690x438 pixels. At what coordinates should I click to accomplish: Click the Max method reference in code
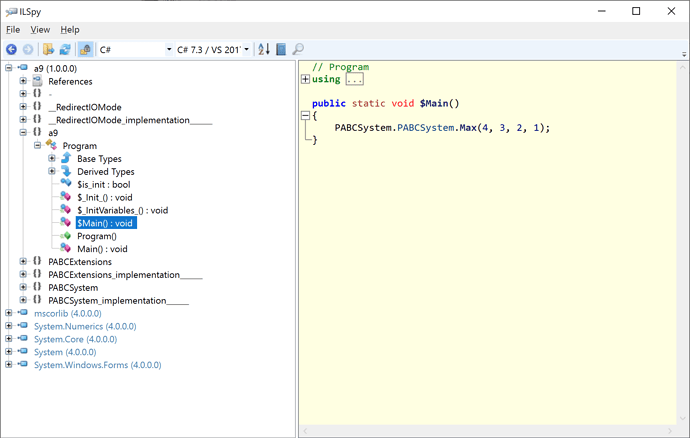(x=468, y=128)
